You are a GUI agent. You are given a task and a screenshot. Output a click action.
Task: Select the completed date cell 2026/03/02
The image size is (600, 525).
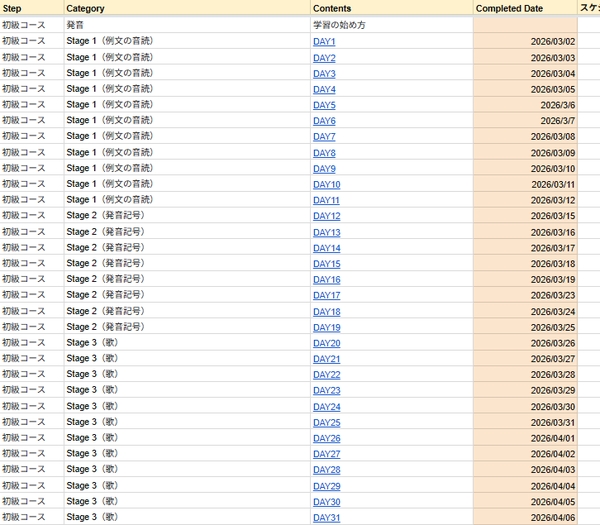[x=525, y=41]
